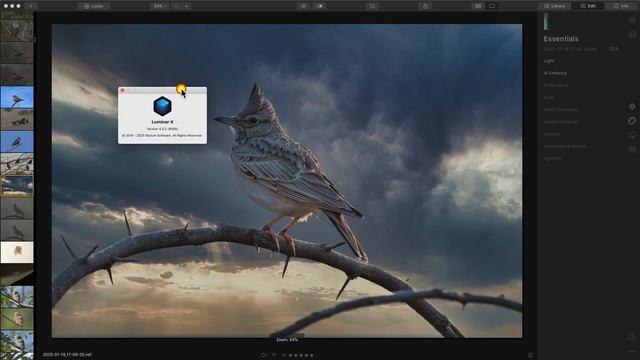
Task: Open the history icon in right sidebar
Action: click(x=632, y=337)
